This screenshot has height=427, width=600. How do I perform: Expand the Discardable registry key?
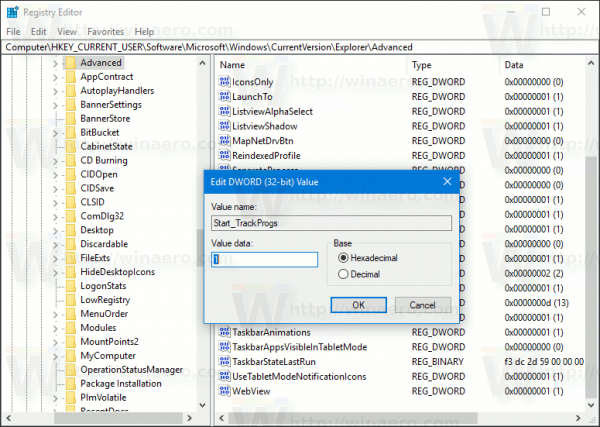(x=55, y=245)
